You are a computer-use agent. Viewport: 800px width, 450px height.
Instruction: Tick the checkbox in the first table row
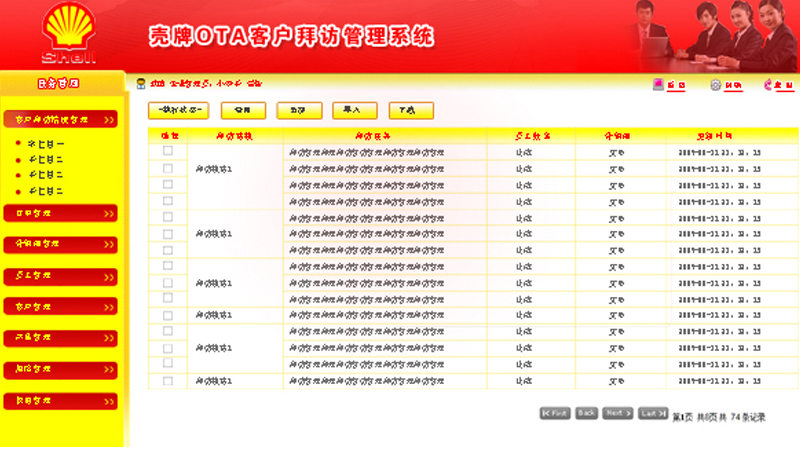pos(167,151)
